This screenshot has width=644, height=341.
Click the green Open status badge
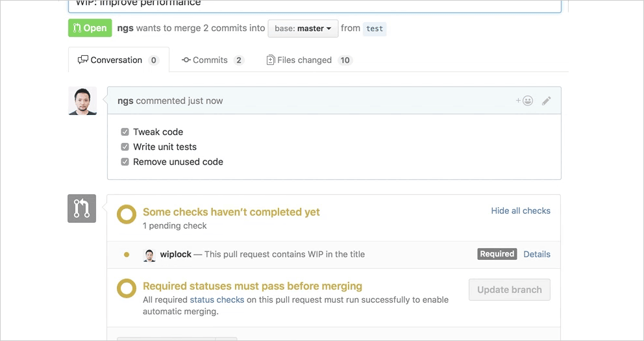(x=90, y=28)
